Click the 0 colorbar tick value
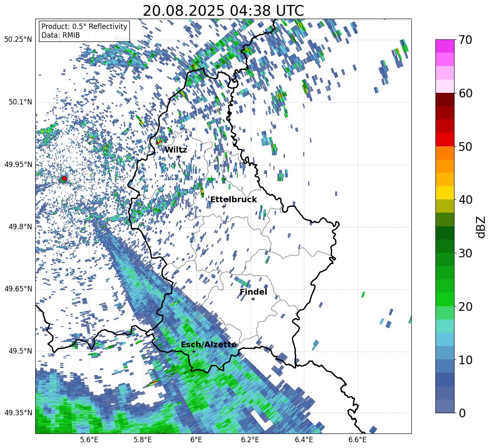The width and height of the screenshot is (491, 448). point(462,413)
